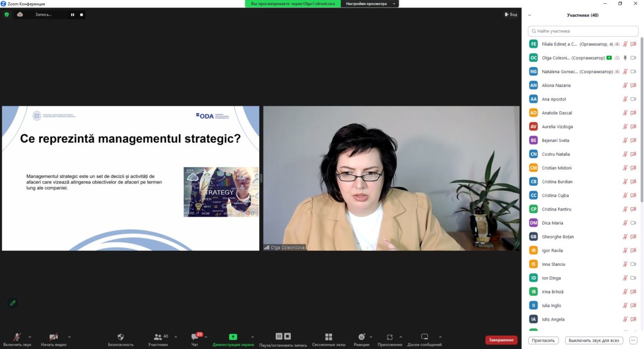
Task: Open Реакции reactions picker
Action: click(x=362, y=339)
